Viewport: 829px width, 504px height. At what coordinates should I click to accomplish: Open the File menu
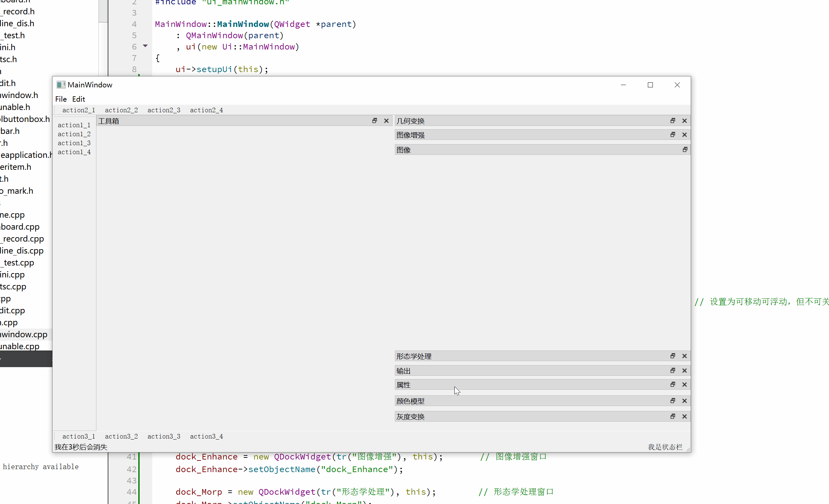click(x=61, y=99)
